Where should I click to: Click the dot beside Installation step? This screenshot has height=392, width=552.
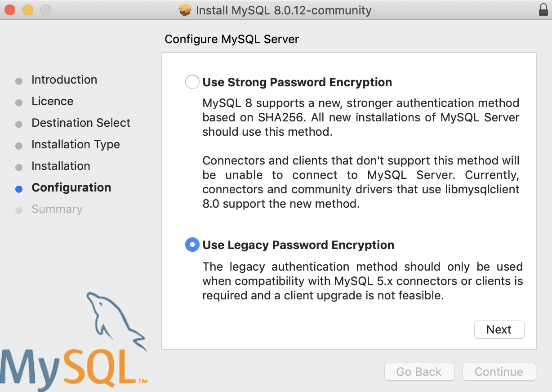19,167
